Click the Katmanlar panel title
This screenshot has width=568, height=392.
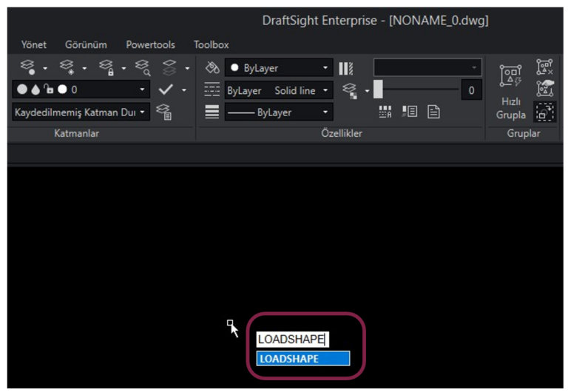click(x=77, y=134)
